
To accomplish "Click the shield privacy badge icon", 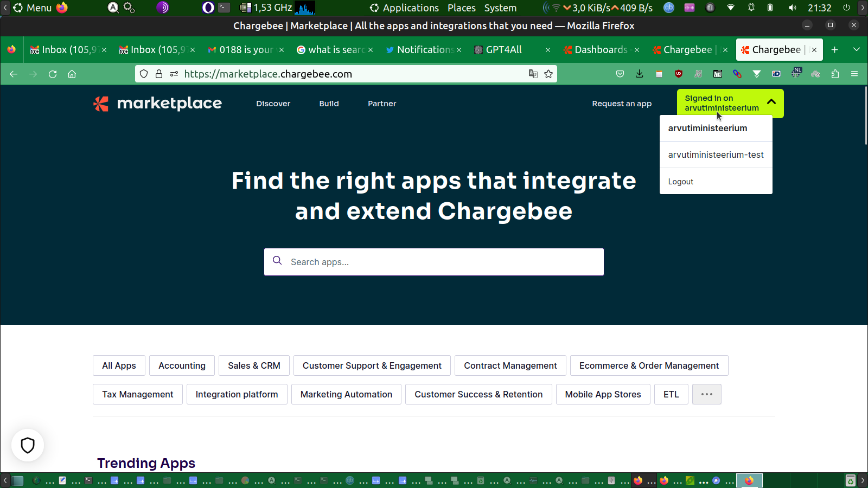I will coord(28,445).
